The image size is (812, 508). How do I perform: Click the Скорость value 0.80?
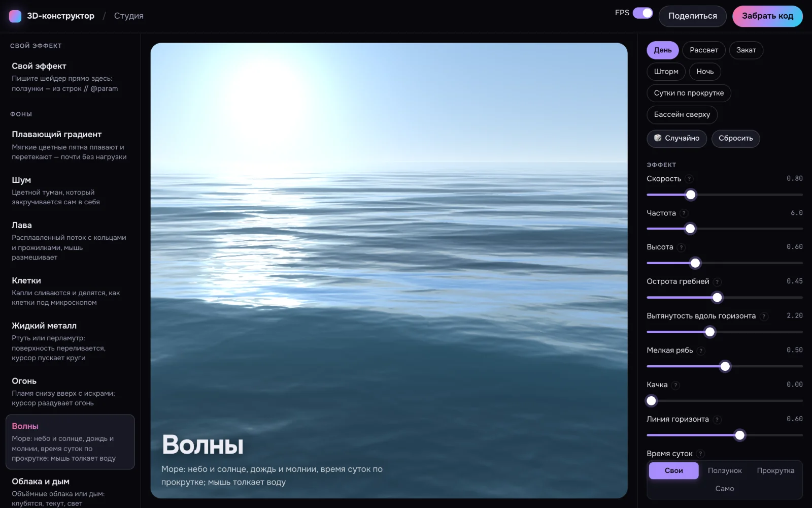coord(795,178)
